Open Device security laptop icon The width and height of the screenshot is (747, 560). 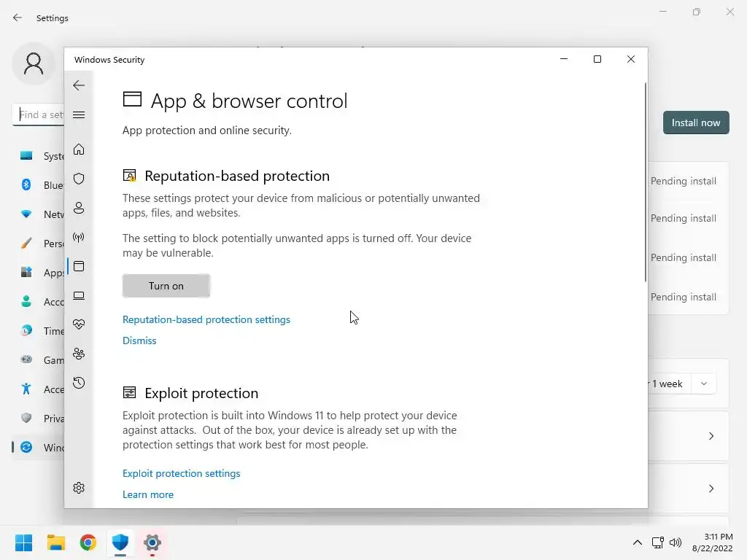[79, 295]
